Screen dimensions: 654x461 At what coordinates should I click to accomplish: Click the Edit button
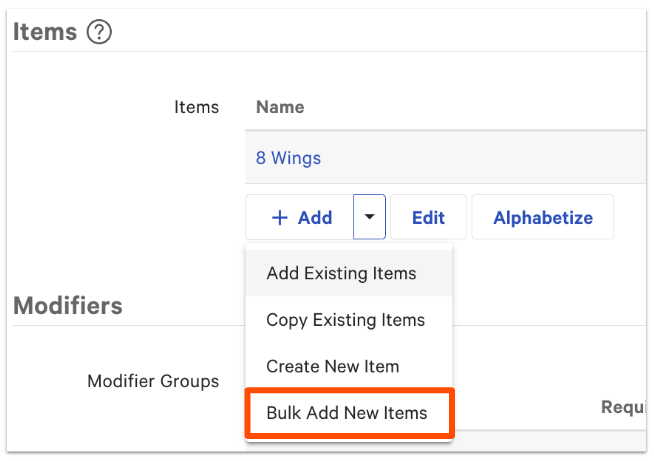click(x=428, y=217)
